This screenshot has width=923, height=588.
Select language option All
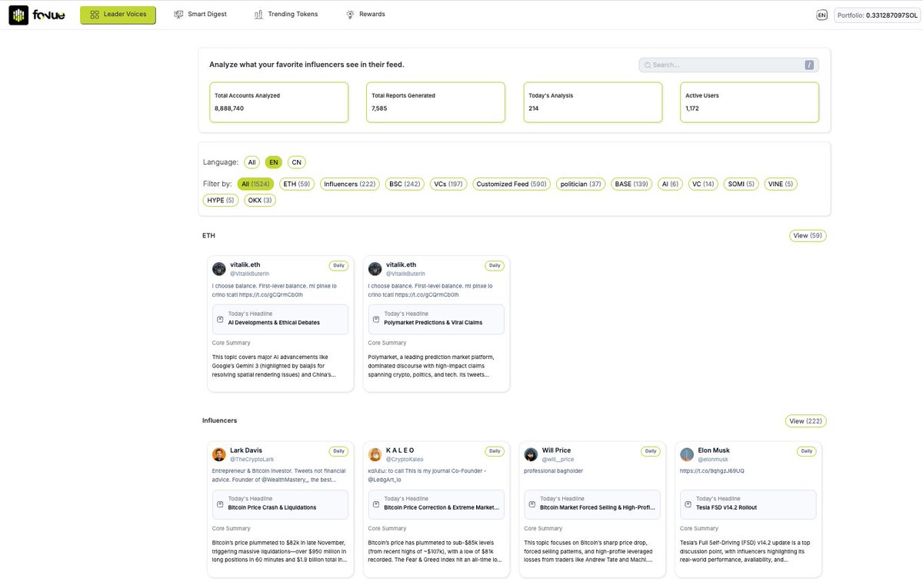pos(252,162)
